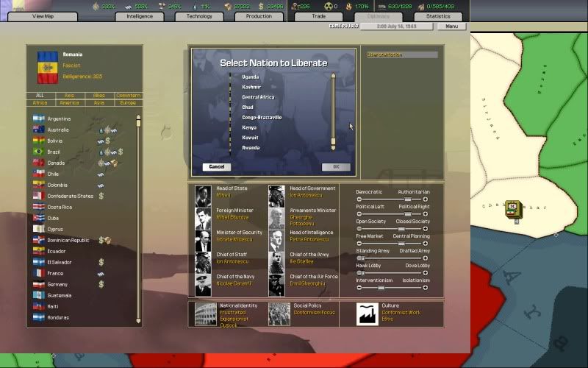
Task: Show only Africa countries
Action: click(x=40, y=102)
